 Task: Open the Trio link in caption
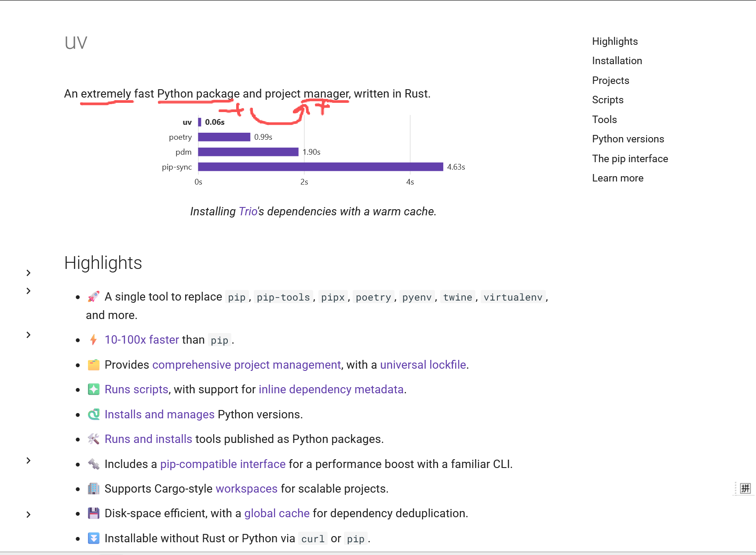point(248,211)
